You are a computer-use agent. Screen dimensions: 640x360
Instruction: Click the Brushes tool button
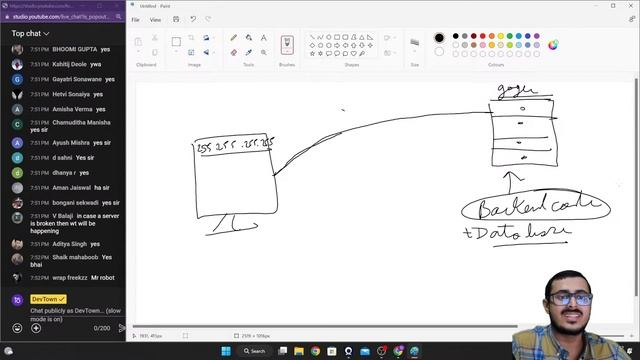(x=287, y=44)
